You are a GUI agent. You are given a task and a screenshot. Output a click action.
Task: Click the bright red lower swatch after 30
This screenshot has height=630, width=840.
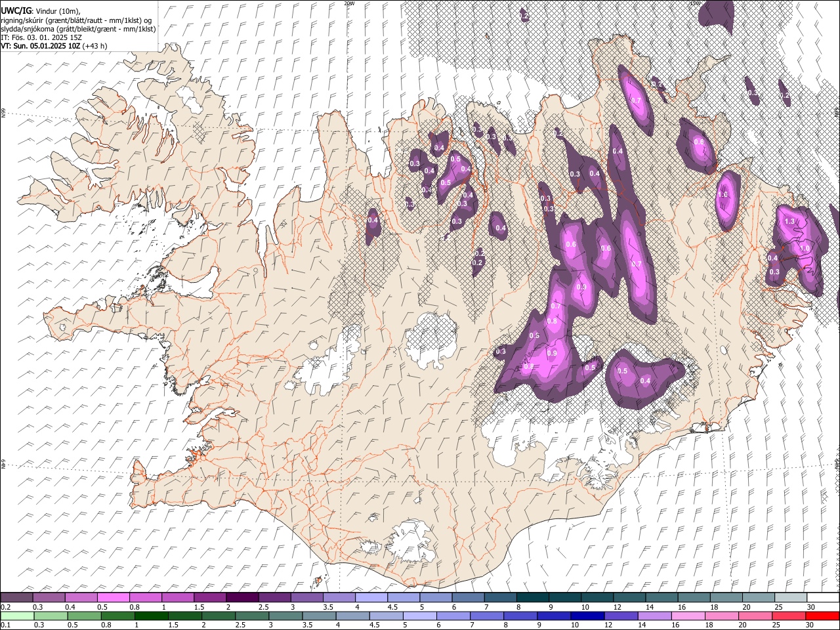[x=822, y=616]
